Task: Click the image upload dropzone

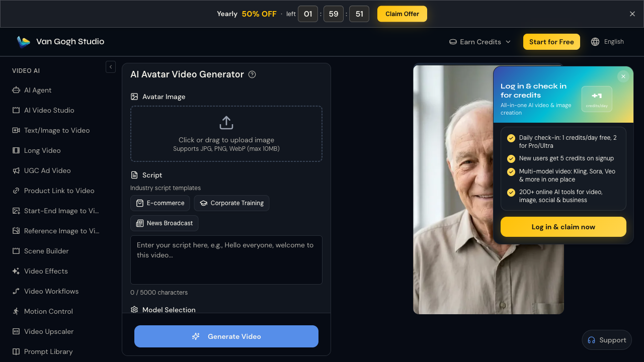Action: point(226,134)
